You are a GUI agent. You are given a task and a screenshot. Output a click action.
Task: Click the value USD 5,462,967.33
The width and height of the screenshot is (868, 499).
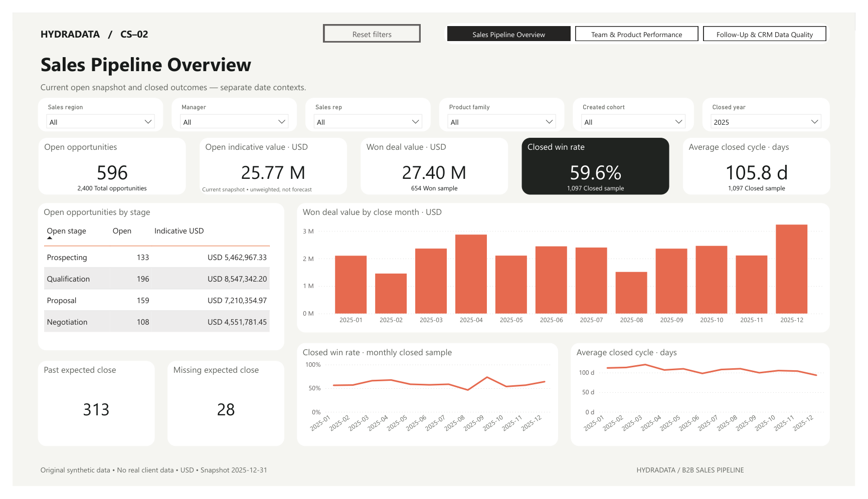(x=237, y=258)
